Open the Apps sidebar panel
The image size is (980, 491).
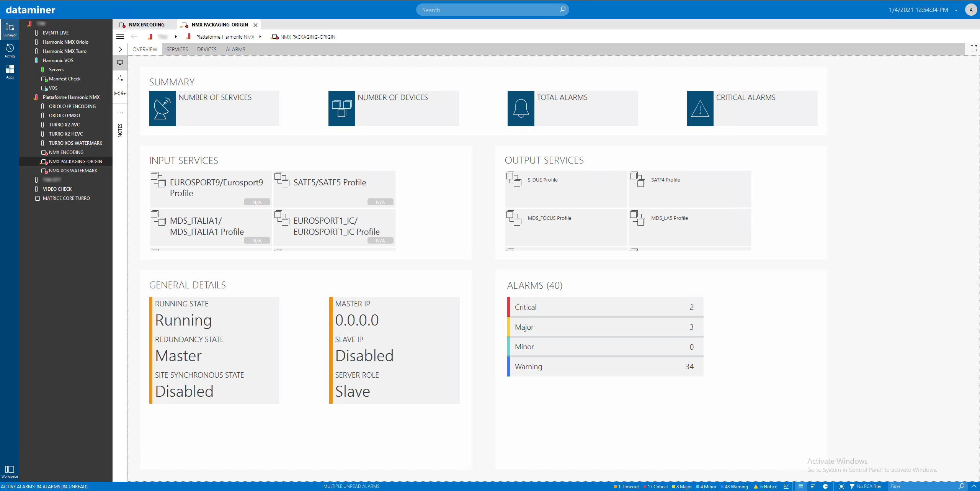click(10, 71)
